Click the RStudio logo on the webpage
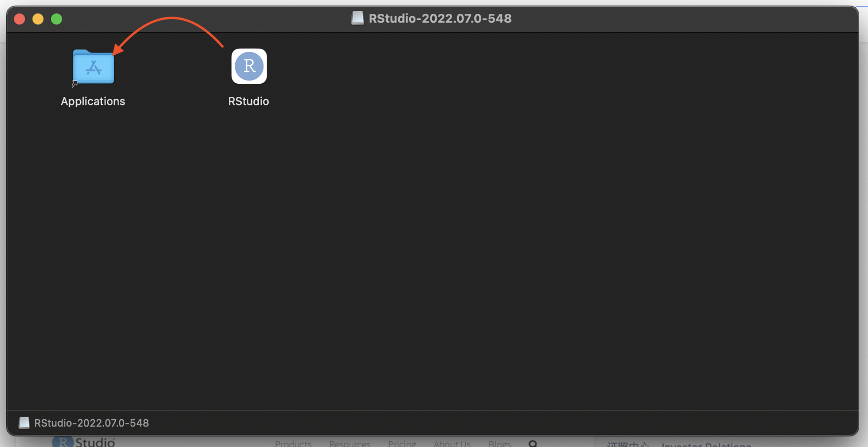868x447 pixels. (83, 442)
